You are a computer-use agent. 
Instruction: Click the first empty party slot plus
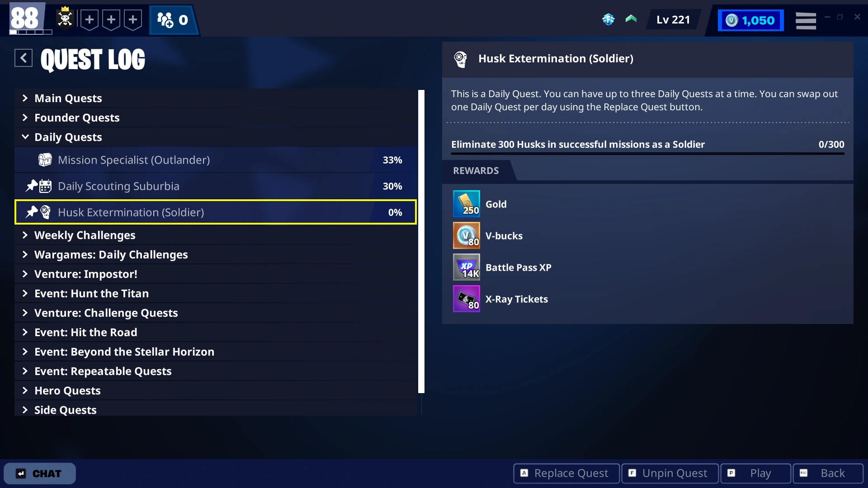pyautogui.click(x=90, y=20)
